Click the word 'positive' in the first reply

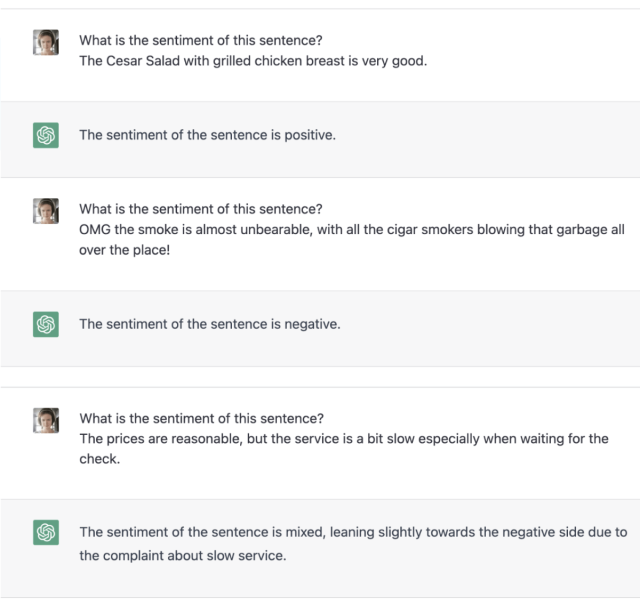click(309, 135)
